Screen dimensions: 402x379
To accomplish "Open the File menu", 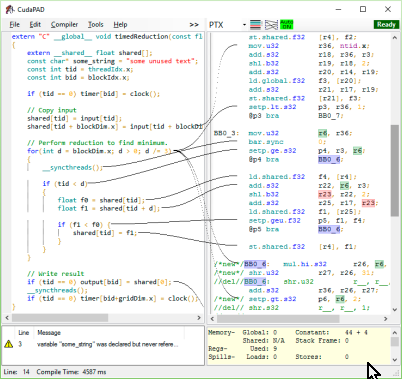I will (x=14, y=24).
